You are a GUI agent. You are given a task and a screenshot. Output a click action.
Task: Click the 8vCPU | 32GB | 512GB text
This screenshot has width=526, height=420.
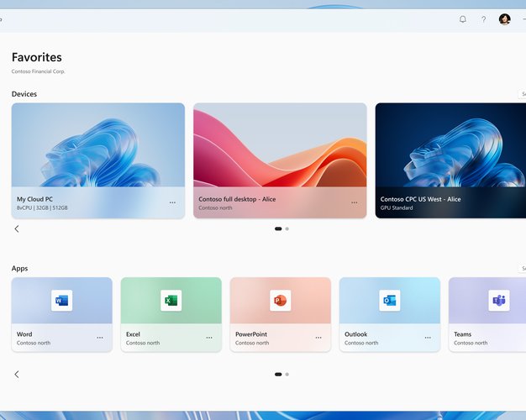[42, 208]
